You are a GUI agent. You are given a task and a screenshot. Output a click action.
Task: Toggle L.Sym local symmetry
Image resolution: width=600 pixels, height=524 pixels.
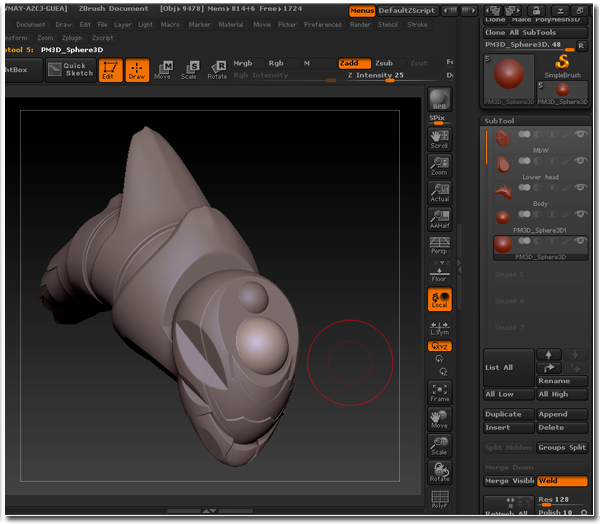pyautogui.click(x=439, y=329)
